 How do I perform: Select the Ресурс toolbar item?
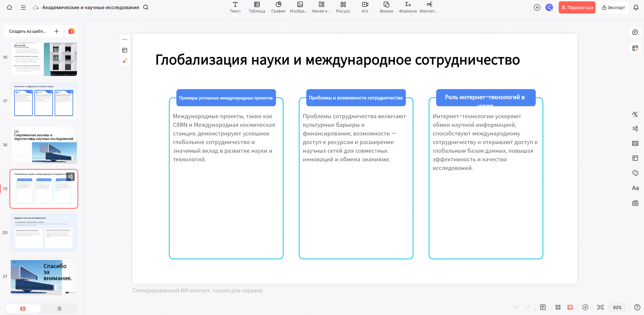coord(343,7)
